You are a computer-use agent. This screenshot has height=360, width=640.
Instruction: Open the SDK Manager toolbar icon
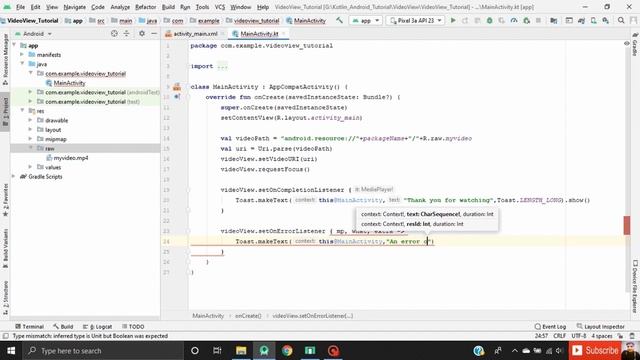[606, 20]
